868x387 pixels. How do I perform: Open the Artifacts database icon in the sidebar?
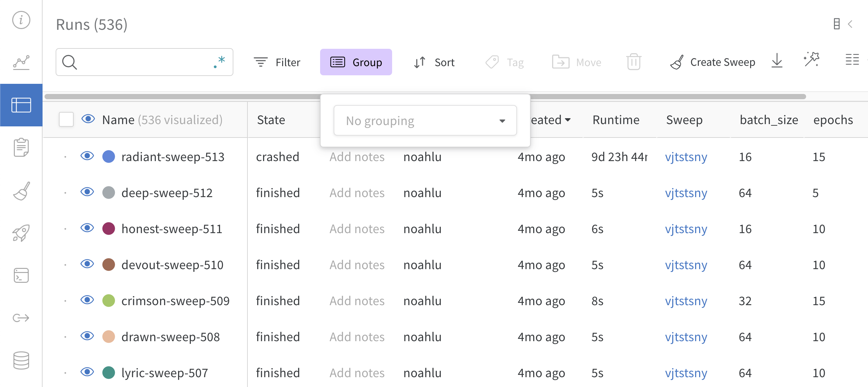(x=21, y=360)
